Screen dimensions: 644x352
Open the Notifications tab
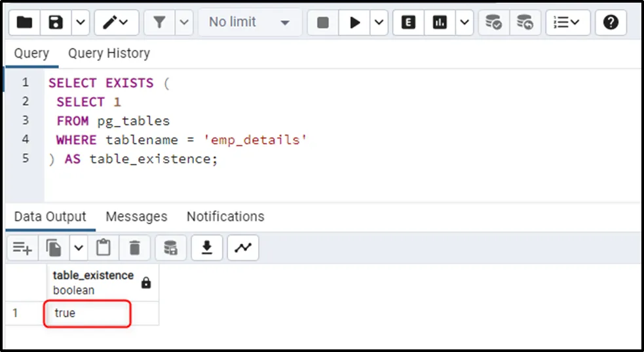click(225, 216)
